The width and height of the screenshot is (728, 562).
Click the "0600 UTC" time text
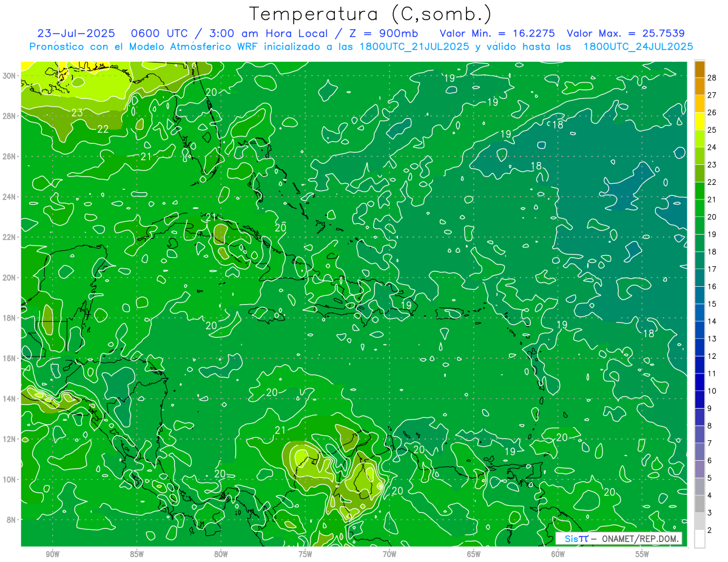[x=160, y=33]
